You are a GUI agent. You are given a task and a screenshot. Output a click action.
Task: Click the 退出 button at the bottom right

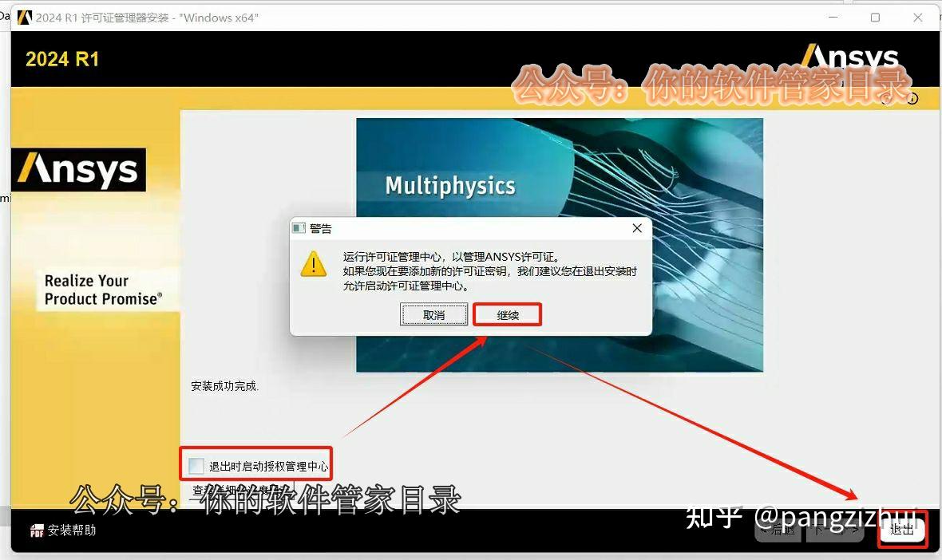902,530
